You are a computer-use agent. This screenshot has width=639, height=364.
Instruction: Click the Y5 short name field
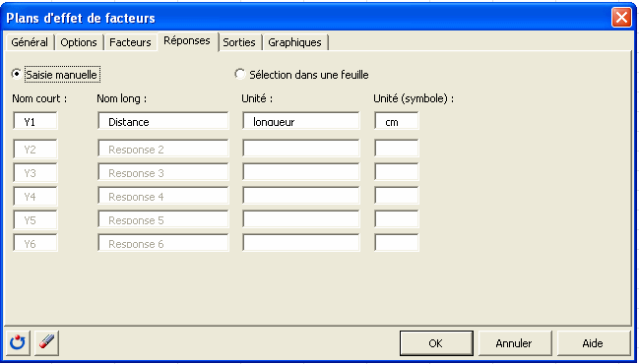[x=35, y=219]
